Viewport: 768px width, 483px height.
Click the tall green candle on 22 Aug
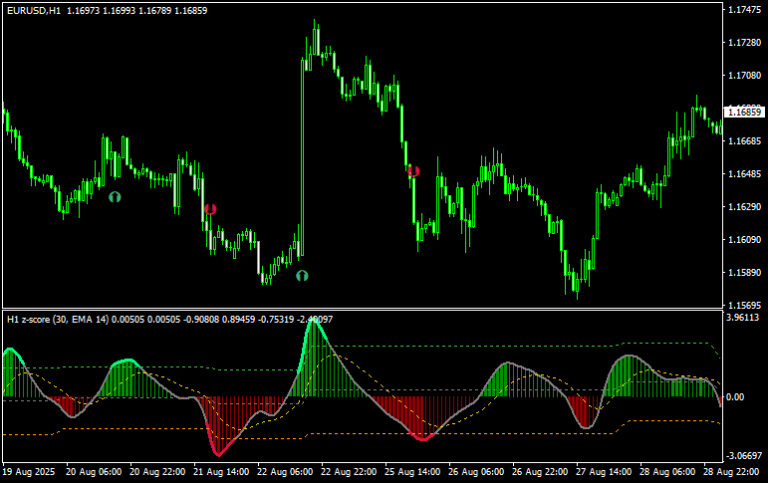302,158
